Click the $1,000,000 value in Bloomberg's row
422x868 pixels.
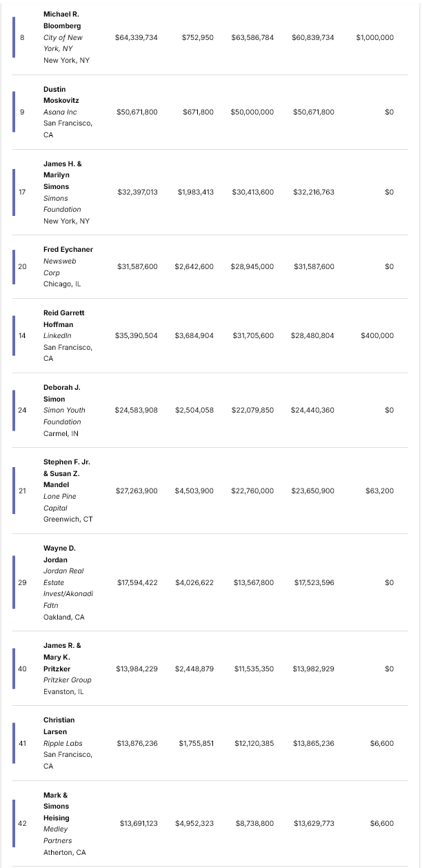point(375,37)
